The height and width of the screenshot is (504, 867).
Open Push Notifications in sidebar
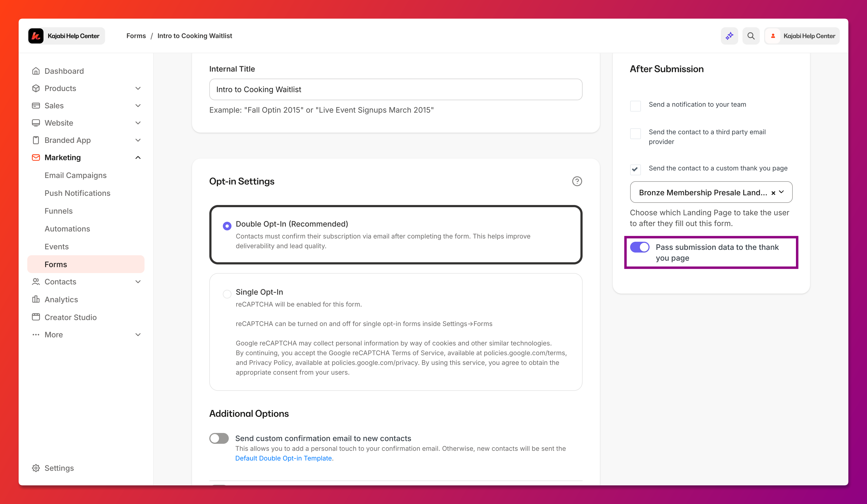[78, 193]
